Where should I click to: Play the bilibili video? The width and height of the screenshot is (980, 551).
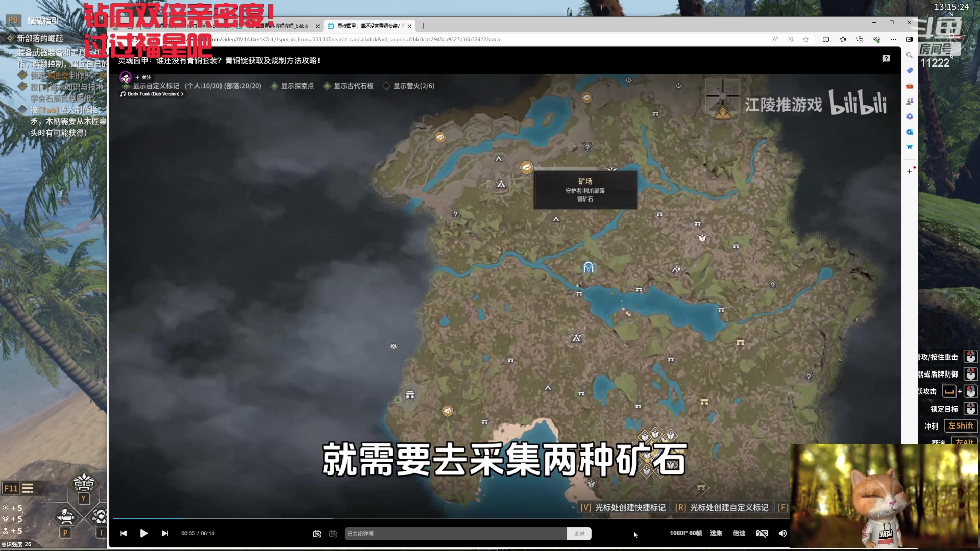144,533
